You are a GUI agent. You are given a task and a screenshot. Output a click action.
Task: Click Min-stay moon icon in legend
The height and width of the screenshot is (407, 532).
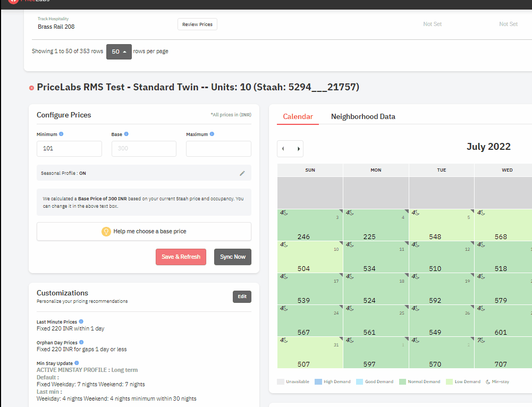pos(488,382)
